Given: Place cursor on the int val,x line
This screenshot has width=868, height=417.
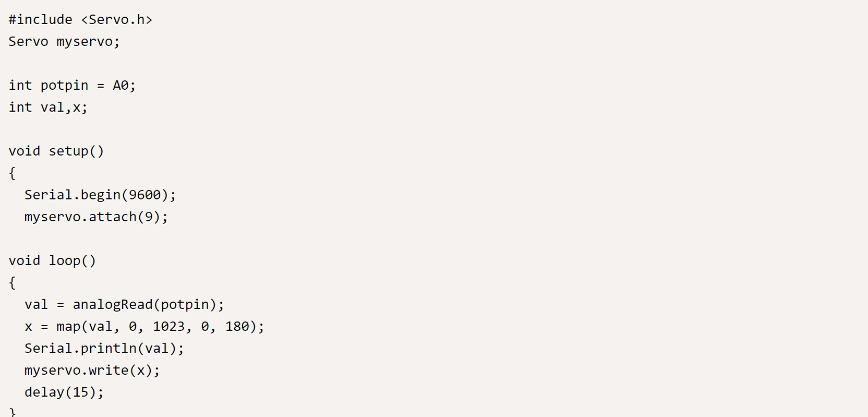Looking at the screenshot, I should [x=48, y=108].
